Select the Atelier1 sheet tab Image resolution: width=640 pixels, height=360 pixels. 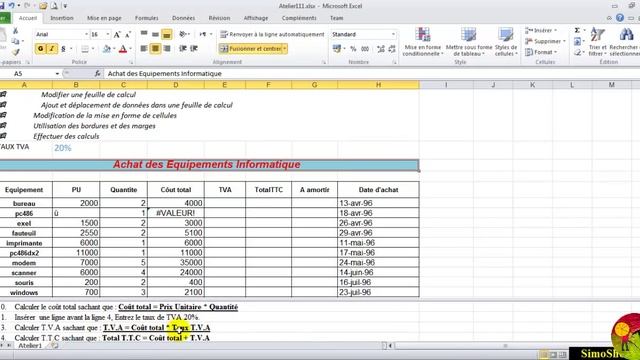click(30, 346)
